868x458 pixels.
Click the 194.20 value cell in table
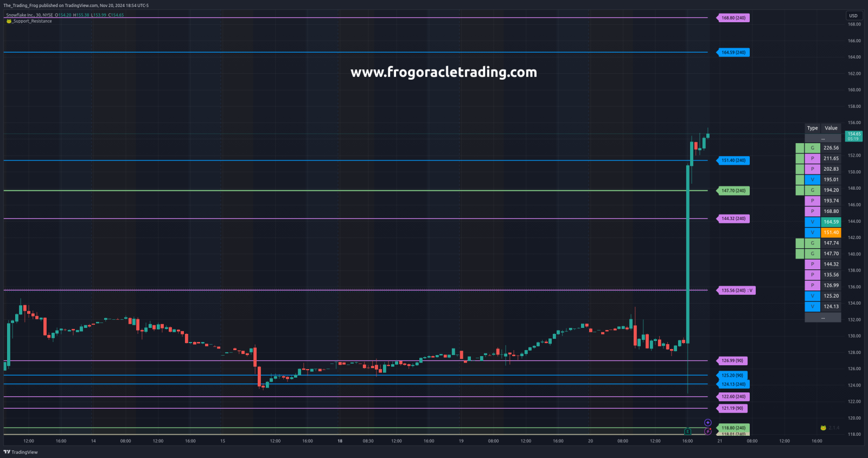pos(831,190)
